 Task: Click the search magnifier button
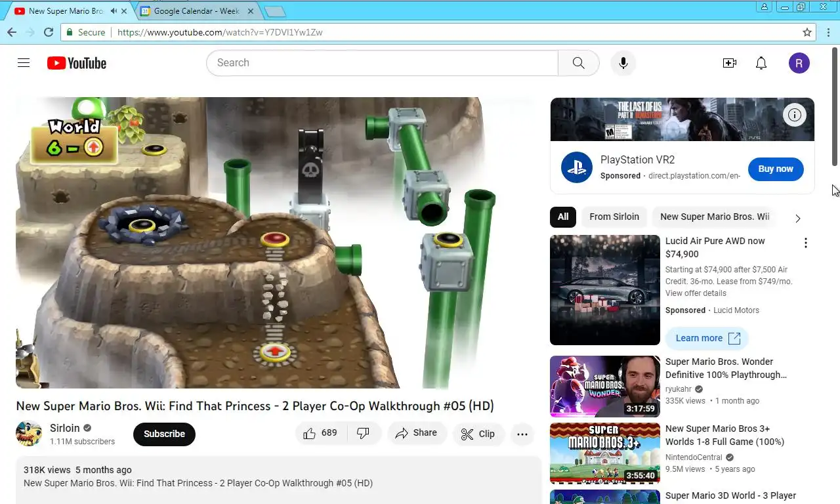pyautogui.click(x=578, y=63)
